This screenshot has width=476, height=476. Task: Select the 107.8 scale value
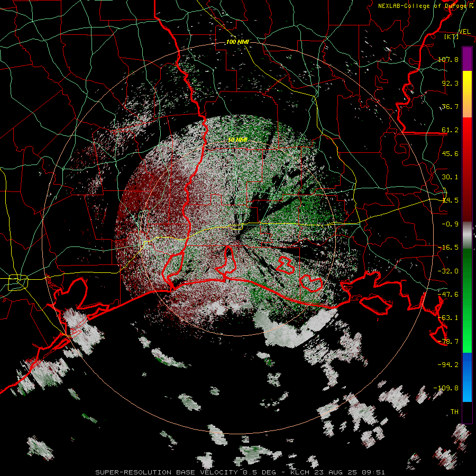448,59
